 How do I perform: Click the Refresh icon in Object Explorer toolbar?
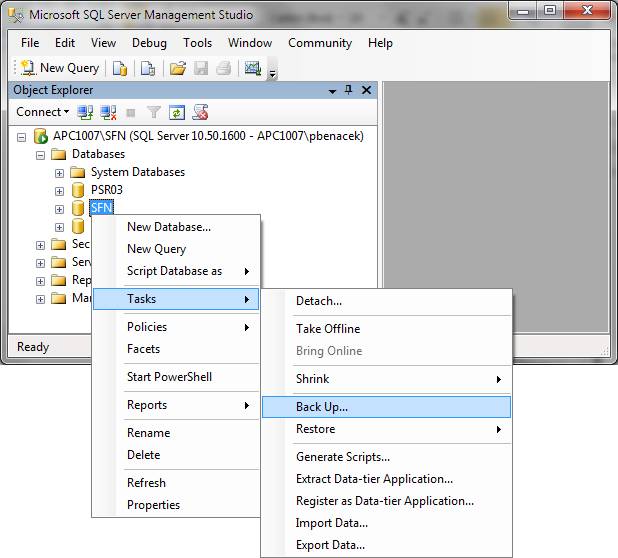coord(177,113)
